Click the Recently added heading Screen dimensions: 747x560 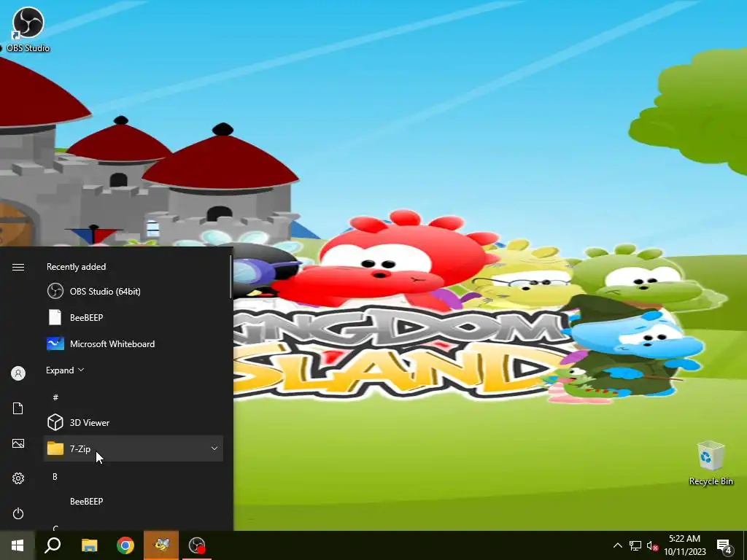pos(76,267)
